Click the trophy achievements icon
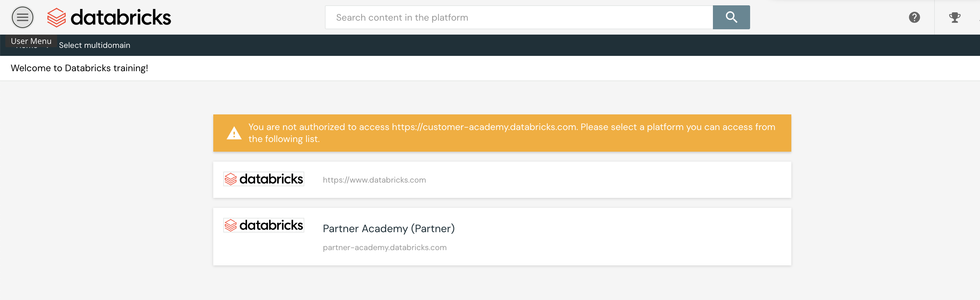Viewport: 980px width, 300px height. (x=954, y=18)
